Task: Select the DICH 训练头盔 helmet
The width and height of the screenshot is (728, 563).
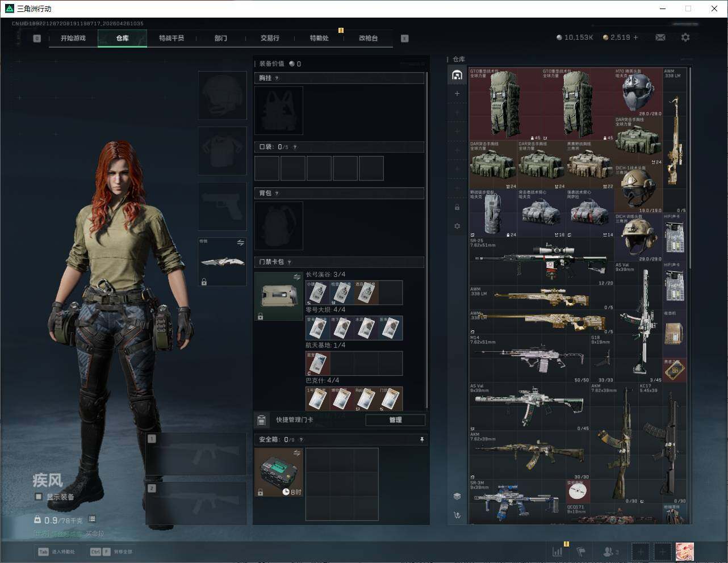Action: pos(638,238)
